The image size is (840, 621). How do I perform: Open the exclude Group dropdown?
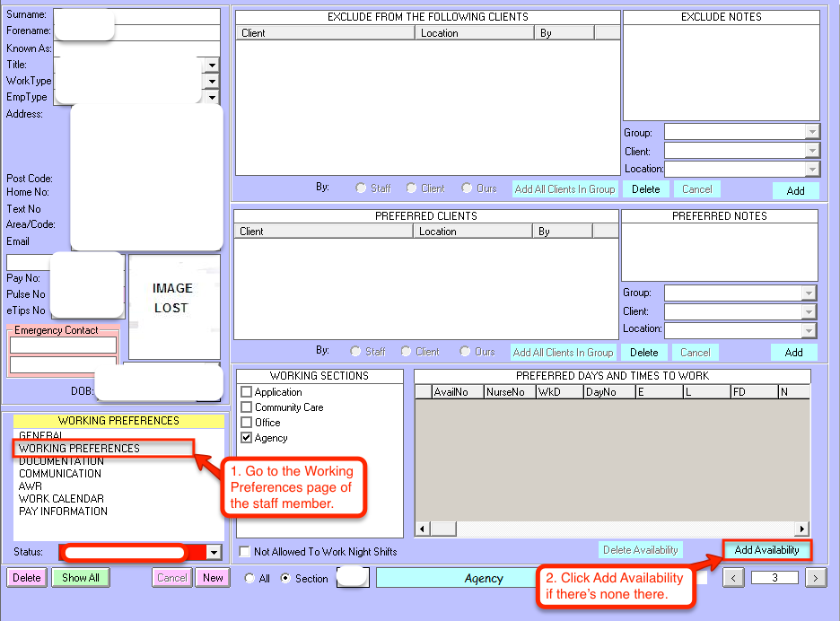click(x=811, y=133)
